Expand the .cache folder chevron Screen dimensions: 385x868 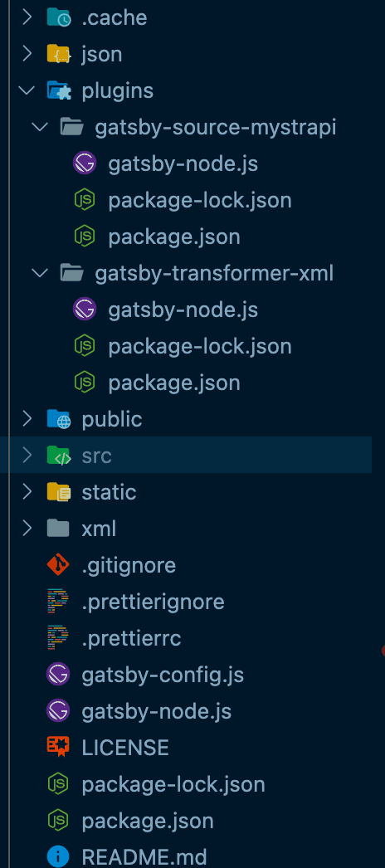pos(27,17)
